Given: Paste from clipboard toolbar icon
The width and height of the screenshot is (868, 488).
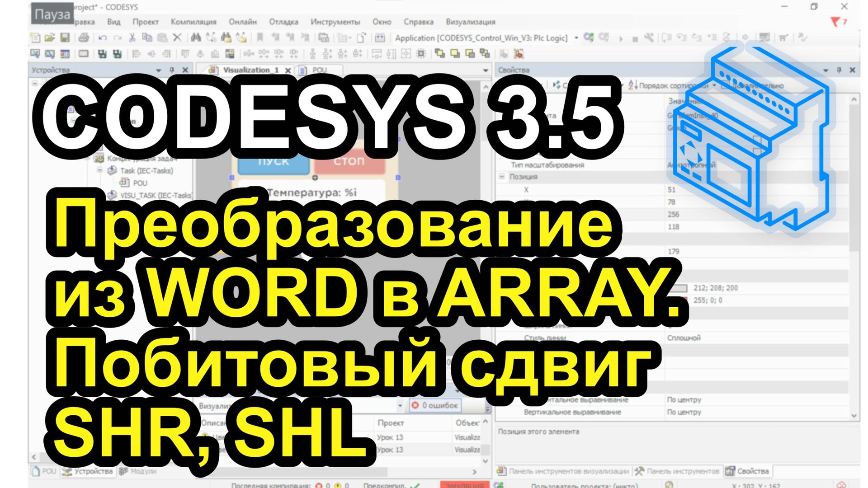Looking at the screenshot, I should click(x=163, y=38).
